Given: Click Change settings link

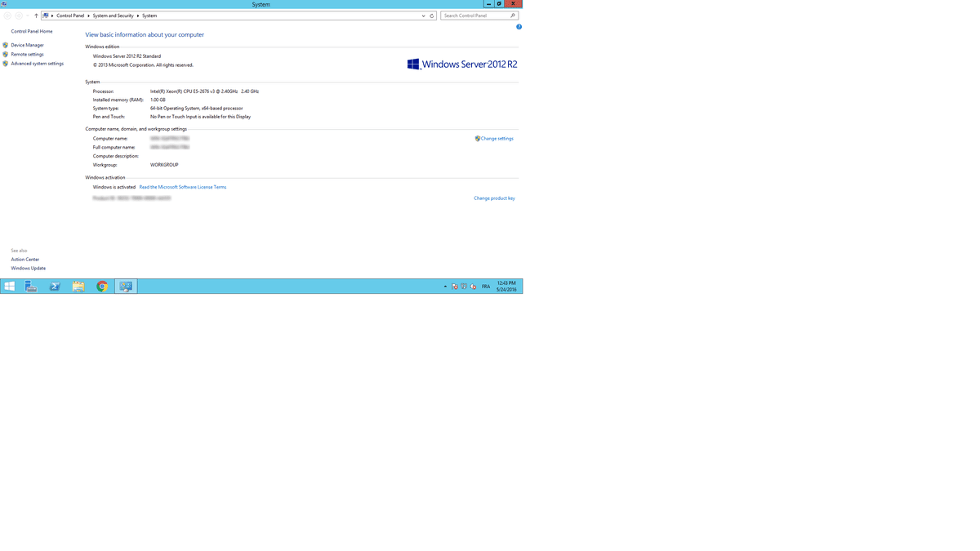Looking at the screenshot, I should point(497,139).
